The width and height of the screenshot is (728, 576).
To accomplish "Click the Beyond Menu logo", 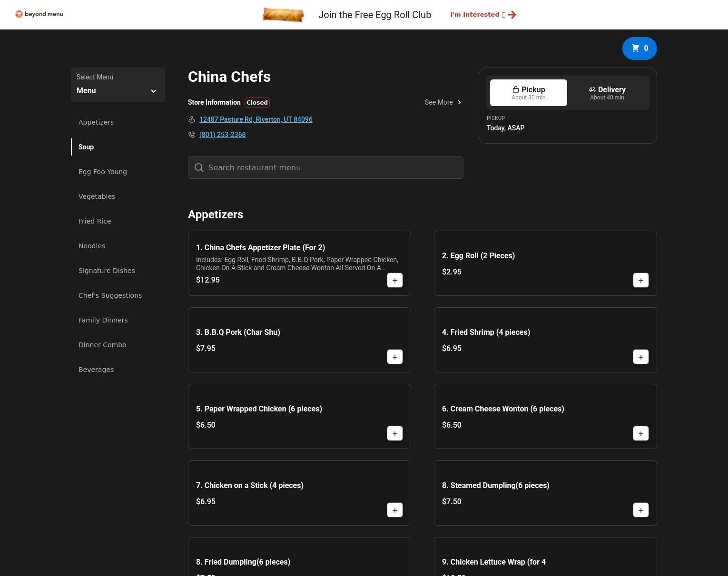I will coord(39,14).
